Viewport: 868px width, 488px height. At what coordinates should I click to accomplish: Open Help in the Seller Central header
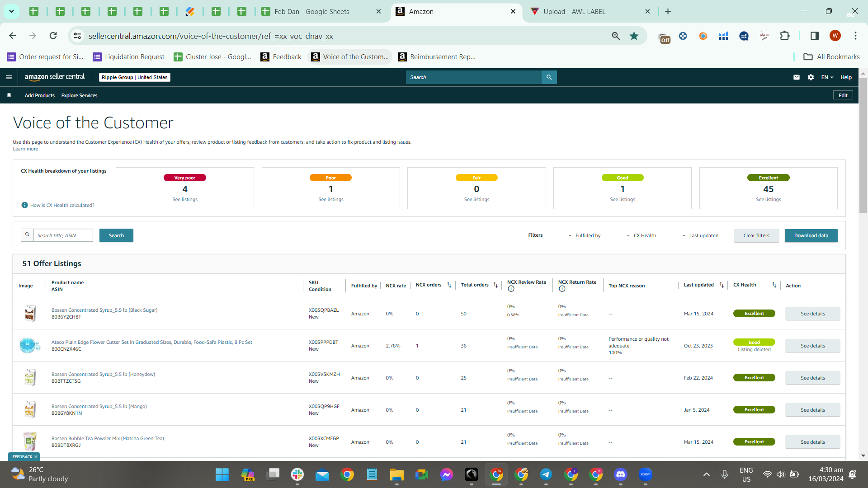(846, 77)
